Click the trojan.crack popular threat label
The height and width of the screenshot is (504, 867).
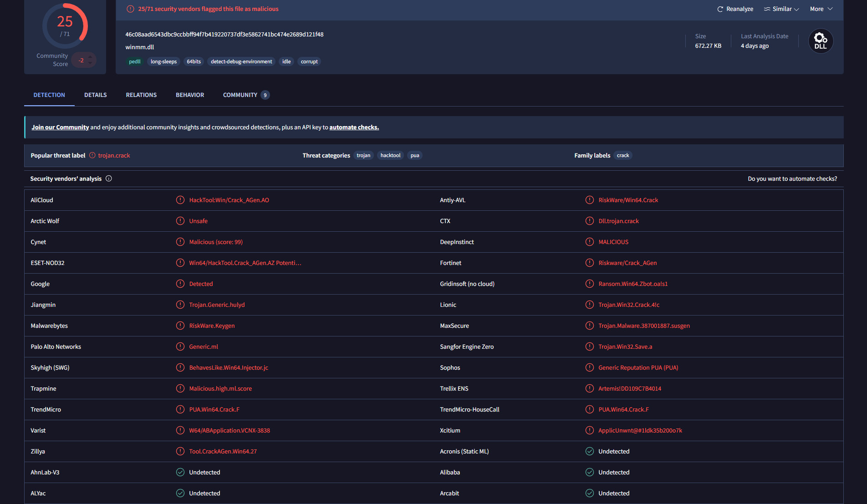click(114, 155)
